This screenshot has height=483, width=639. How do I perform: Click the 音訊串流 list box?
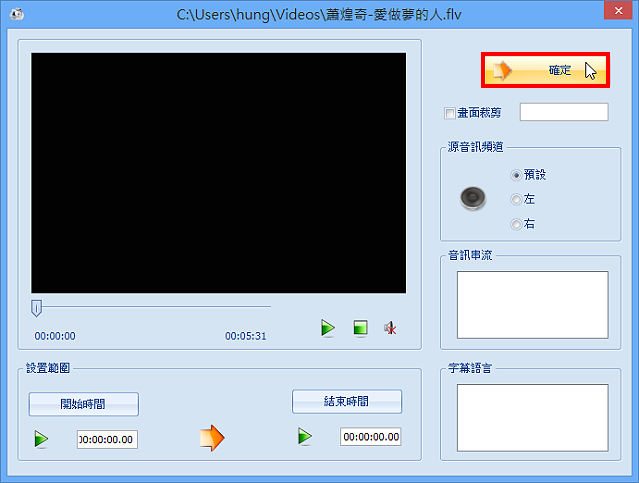tap(533, 305)
